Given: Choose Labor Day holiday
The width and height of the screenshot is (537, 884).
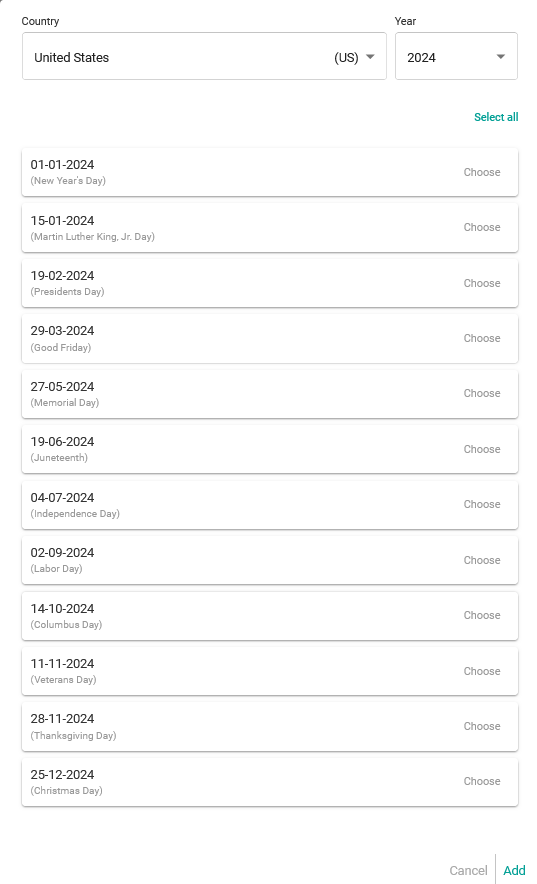Looking at the screenshot, I should [x=482, y=560].
